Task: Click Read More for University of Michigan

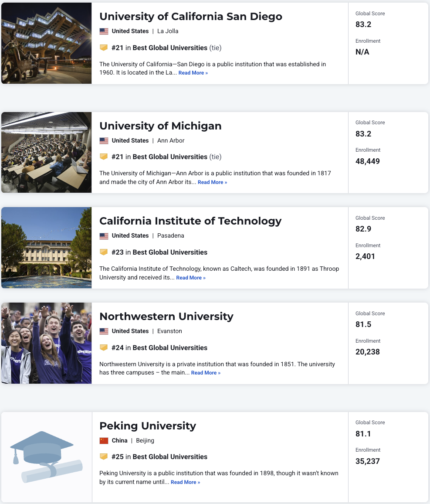Action: 212,182
